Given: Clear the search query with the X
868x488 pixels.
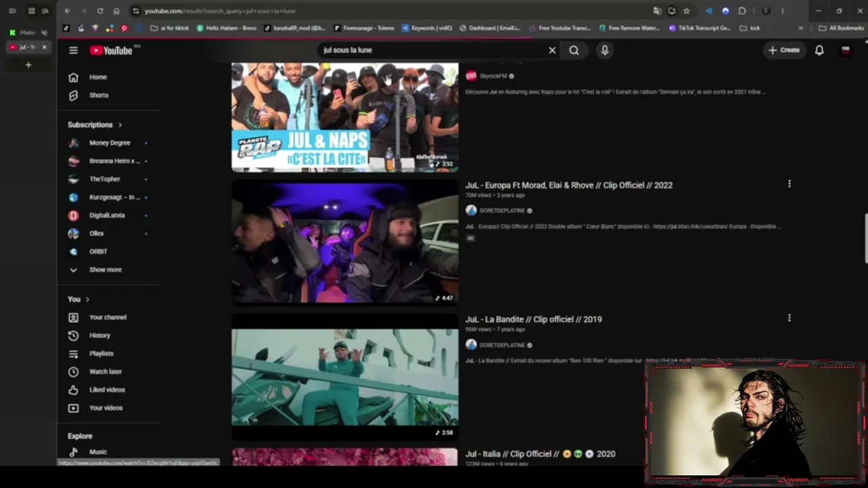Looking at the screenshot, I should [x=552, y=50].
